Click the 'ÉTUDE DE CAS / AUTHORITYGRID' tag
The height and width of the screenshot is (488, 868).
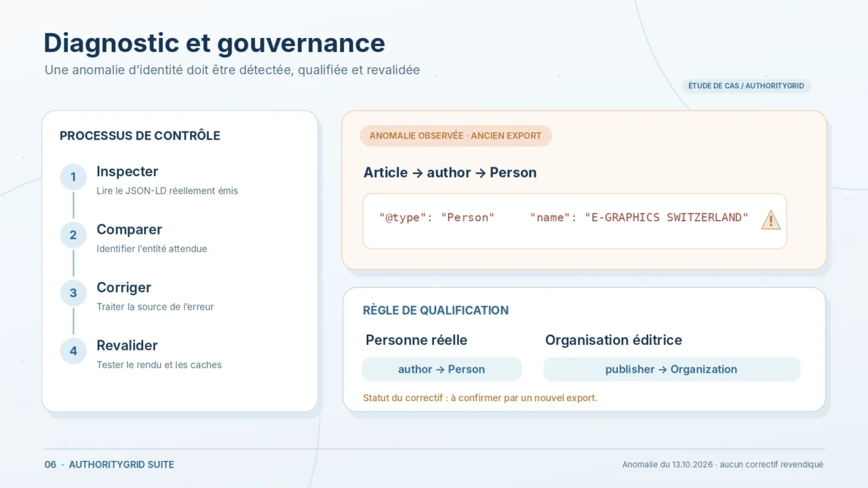pos(746,86)
